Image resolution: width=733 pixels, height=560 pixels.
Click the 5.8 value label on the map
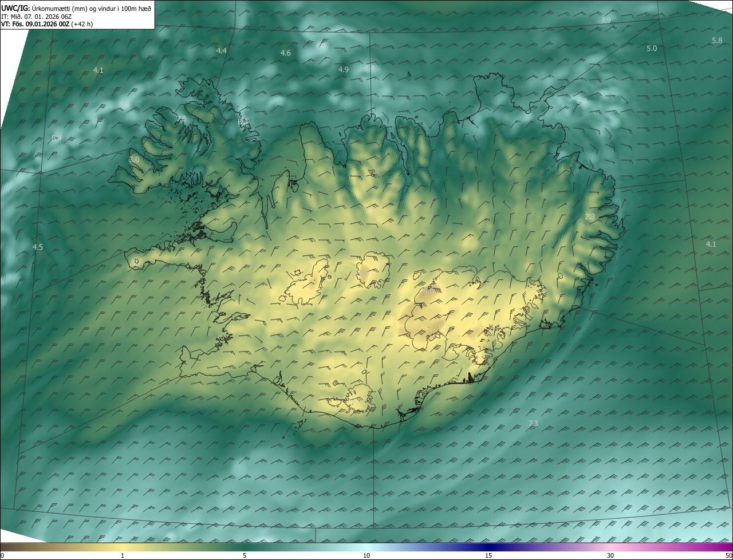click(717, 41)
